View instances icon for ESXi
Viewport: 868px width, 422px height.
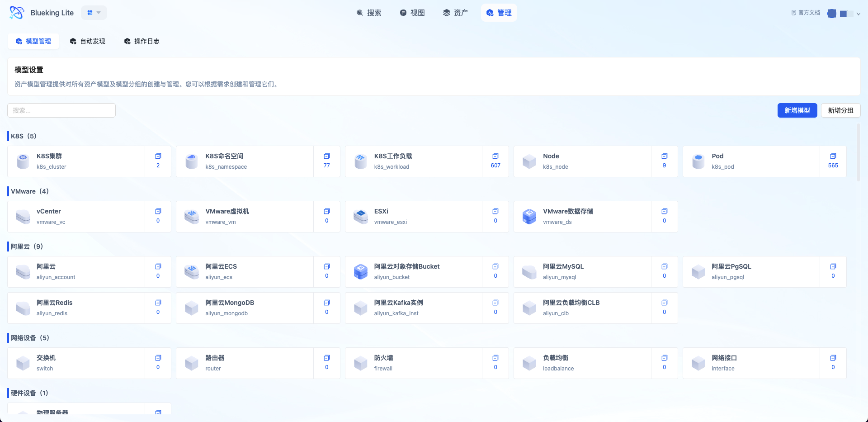pyautogui.click(x=495, y=211)
